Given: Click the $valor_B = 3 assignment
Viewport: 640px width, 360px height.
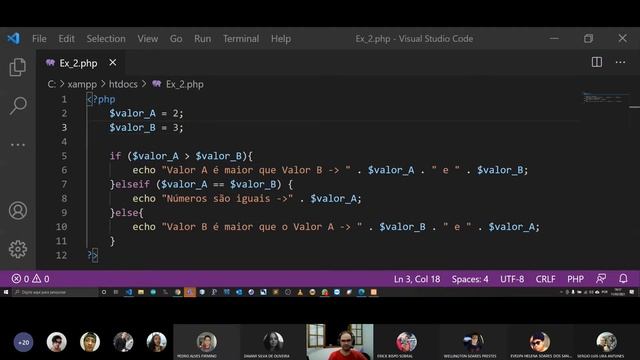Looking at the screenshot, I should tap(146, 128).
